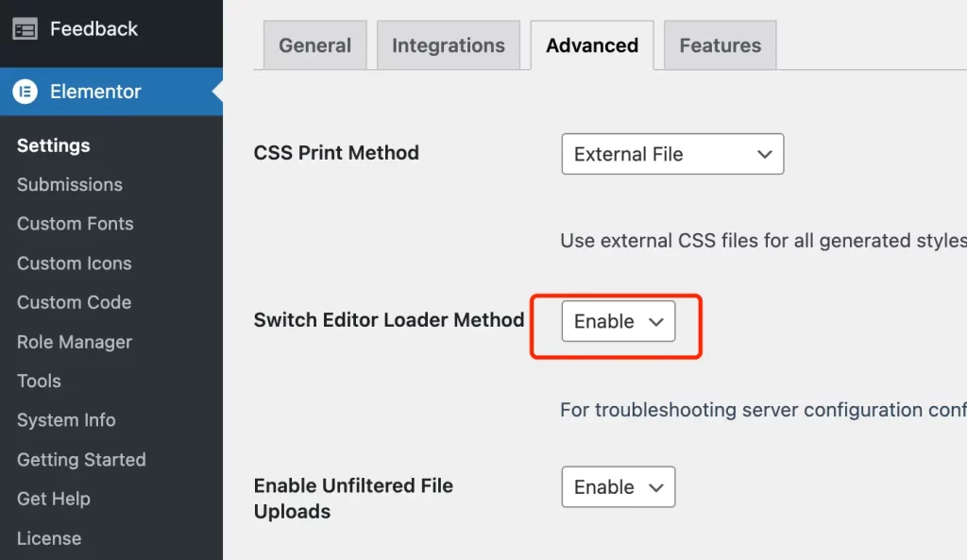
Task: Open the Submissions submenu item
Action: point(70,184)
